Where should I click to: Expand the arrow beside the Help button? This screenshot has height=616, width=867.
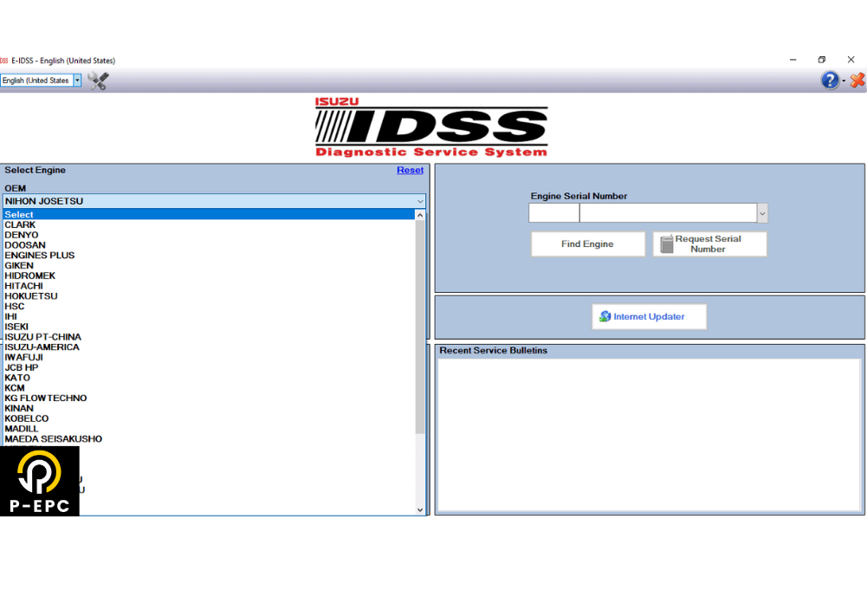(842, 80)
